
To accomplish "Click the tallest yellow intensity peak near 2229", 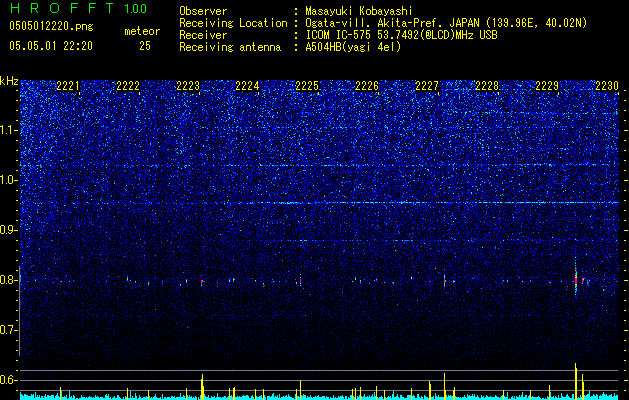I will click(576, 381).
